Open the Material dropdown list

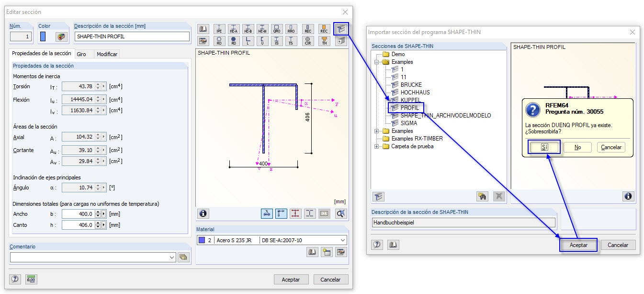(x=342, y=240)
